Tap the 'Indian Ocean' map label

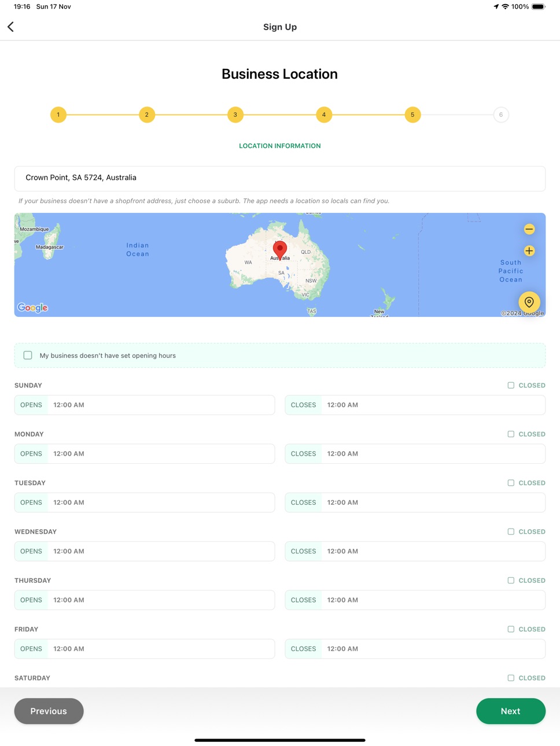pyautogui.click(x=138, y=250)
